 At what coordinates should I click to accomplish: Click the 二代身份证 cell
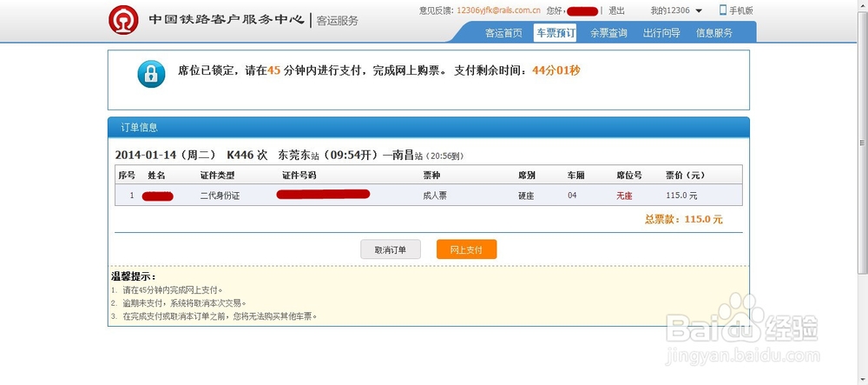coord(220,196)
